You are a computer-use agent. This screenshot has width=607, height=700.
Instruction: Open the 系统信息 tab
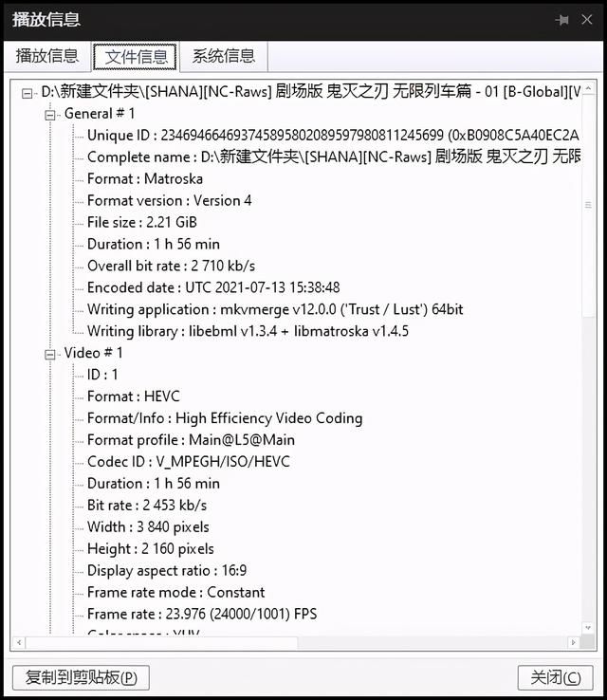tap(224, 56)
